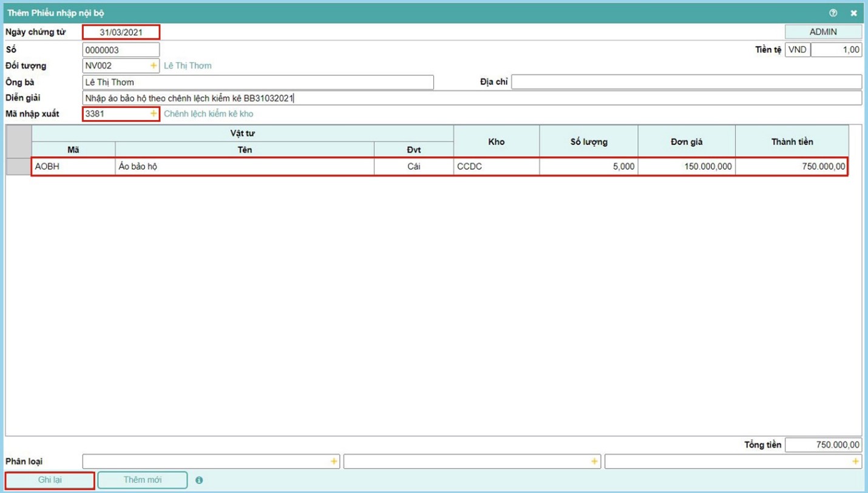Open third Phân loại field plus icon
Viewport: 868px width, 493px height.
[x=855, y=462]
